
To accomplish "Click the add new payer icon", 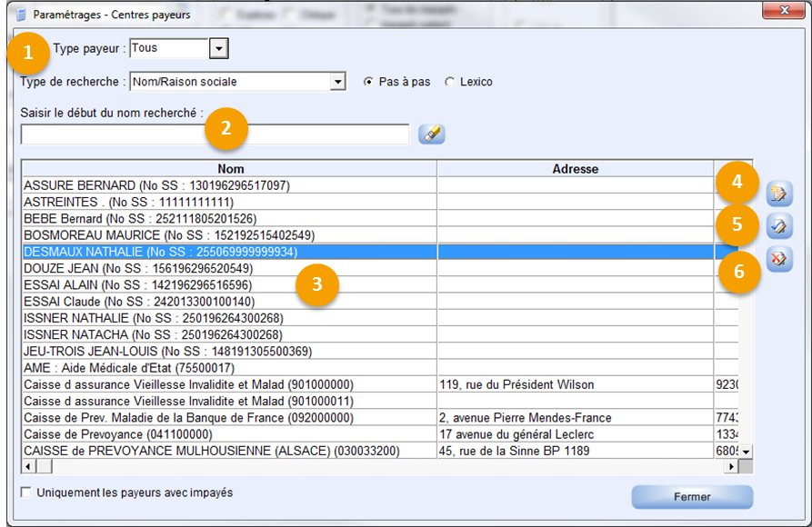I will (779, 194).
